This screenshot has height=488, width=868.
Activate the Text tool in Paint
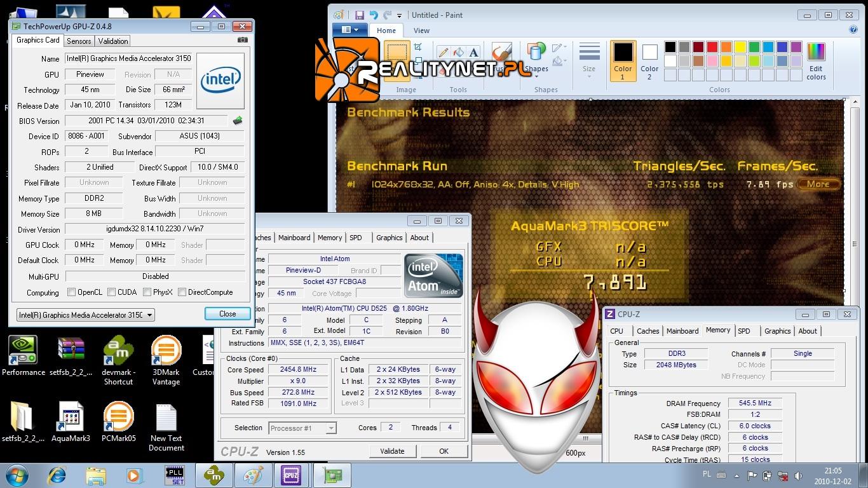click(x=473, y=53)
